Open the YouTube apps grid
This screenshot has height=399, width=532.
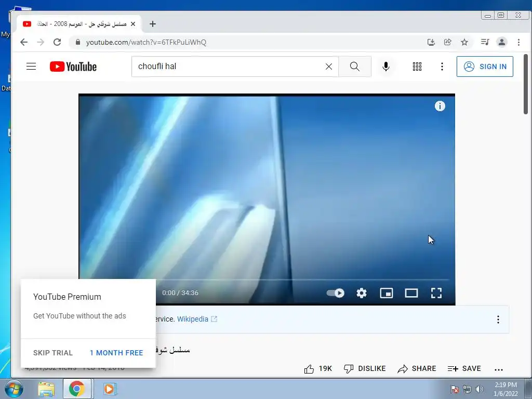(417, 66)
